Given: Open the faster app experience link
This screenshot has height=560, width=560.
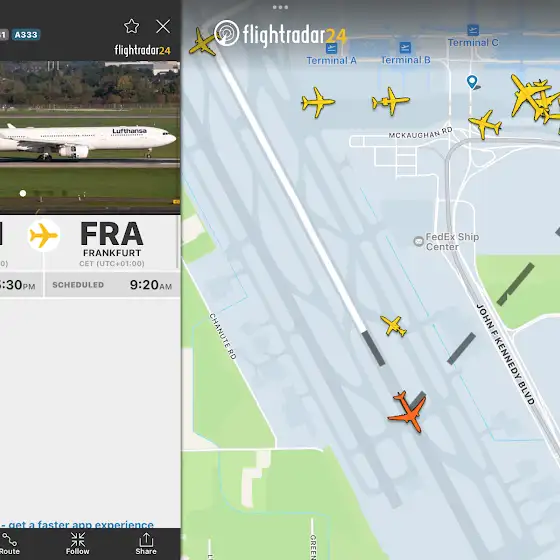Looking at the screenshot, I should (x=77, y=524).
